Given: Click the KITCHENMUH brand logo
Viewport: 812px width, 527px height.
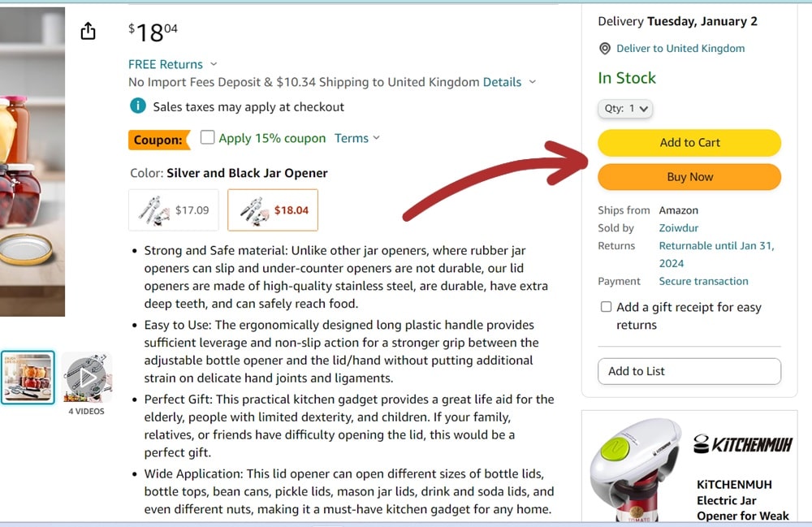Looking at the screenshot, I should click(x=742, y=444).
